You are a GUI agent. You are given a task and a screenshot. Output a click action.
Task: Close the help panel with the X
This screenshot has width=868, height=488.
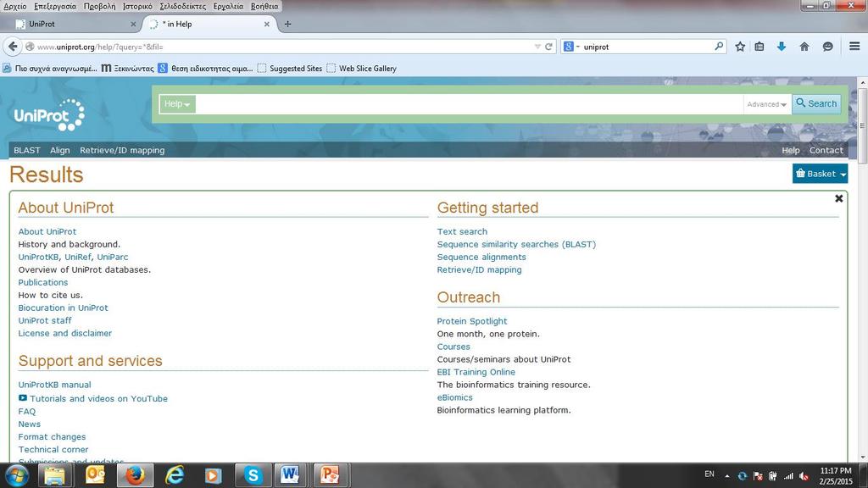pos(838,198)
